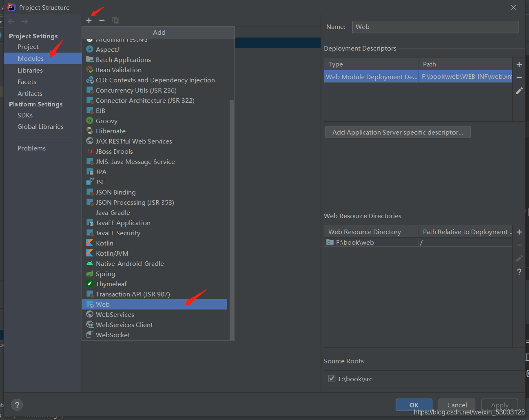Screen dimensions: 529x420
Task: Click the help icon at the bottom left
Action: click(17, 405)
